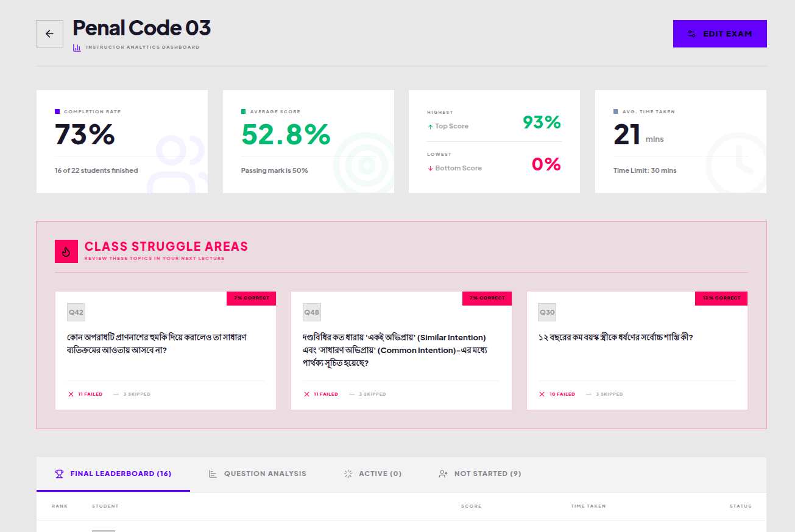
Task: Select the Active (0) tab
Action: pyautogui.click(x=372, y=474)
